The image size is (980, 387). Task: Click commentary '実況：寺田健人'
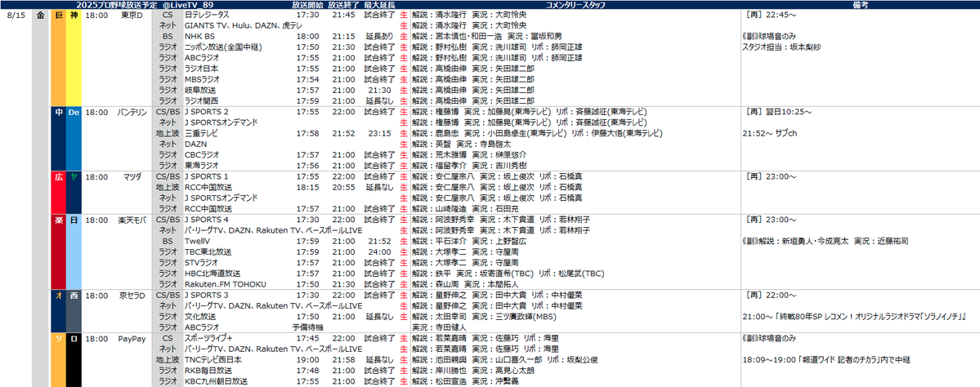click(440, 327)
